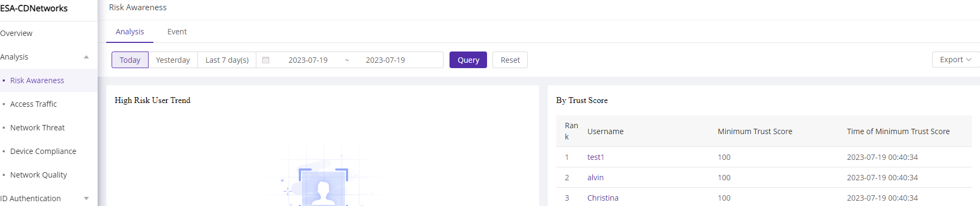Switch to the Event tab

(177, 32)
